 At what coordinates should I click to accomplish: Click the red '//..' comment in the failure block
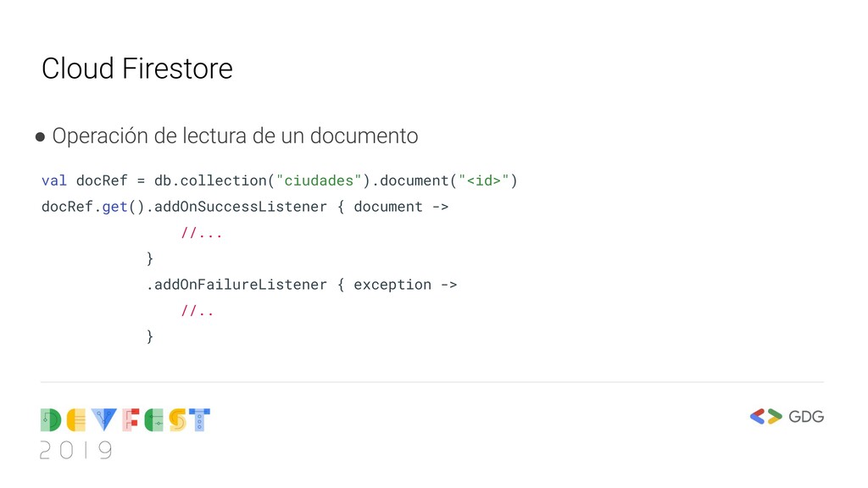[x=197, y=311]
